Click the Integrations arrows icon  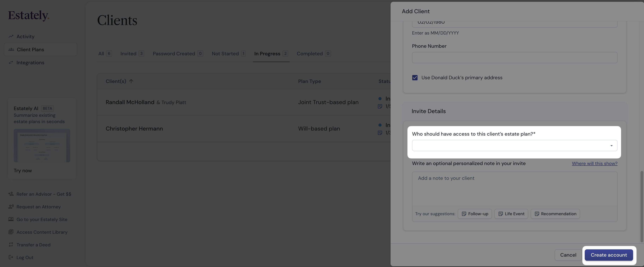point(11,63)
